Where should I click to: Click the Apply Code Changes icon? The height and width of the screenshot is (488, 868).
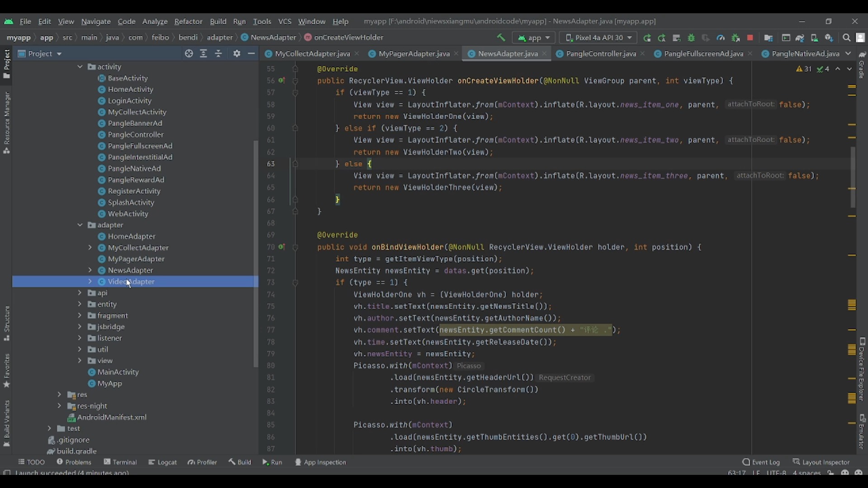pos(676,38)
